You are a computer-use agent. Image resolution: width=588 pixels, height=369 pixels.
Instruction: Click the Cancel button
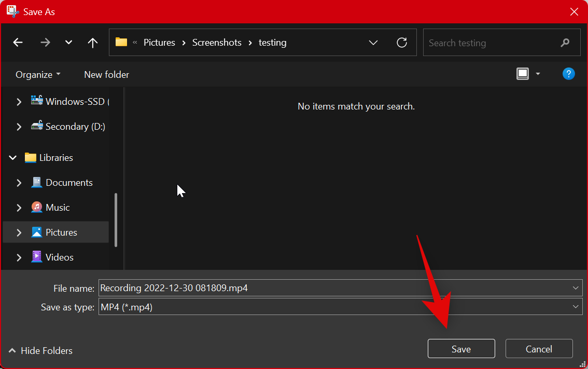pyautogui.click(x=539, y=348)
